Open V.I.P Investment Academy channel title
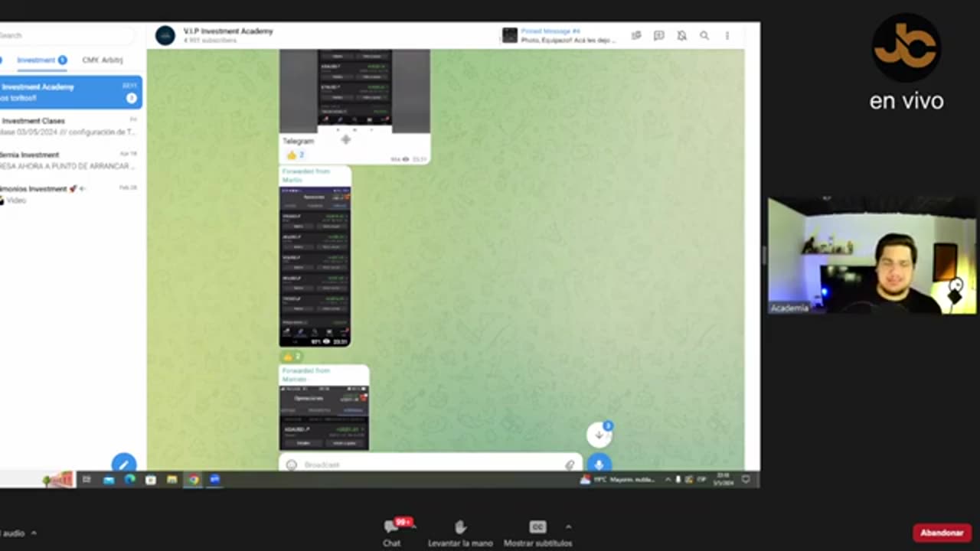This screenshot has width=980, height=551. click(228, 31)
